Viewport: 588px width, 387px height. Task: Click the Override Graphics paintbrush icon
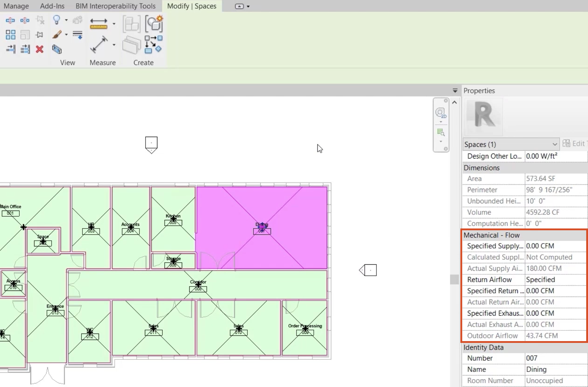tap(57, 34)
